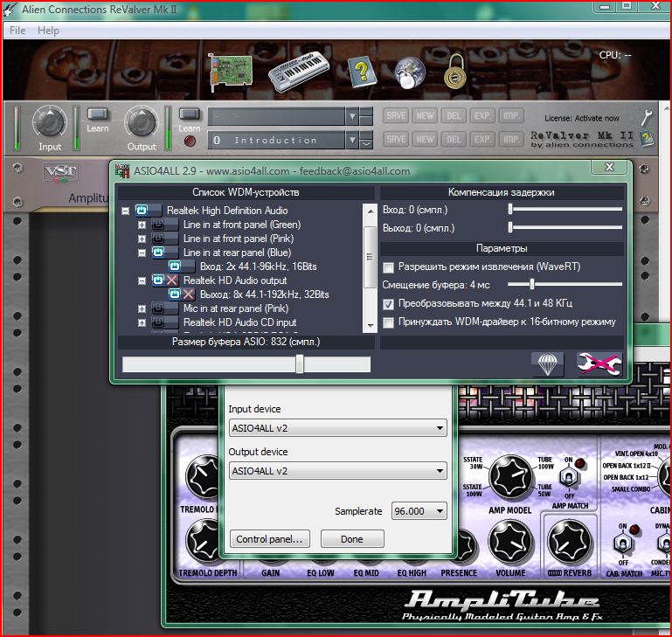The height and width of the screenshot is (637, 672).
Task: Enable Line in at front panel (Green) device
Action: click(x=165, y=225)
